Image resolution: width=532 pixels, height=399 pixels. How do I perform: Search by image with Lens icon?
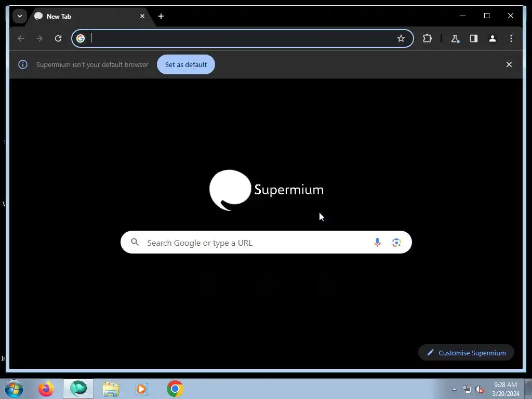[x=396, y=242]
